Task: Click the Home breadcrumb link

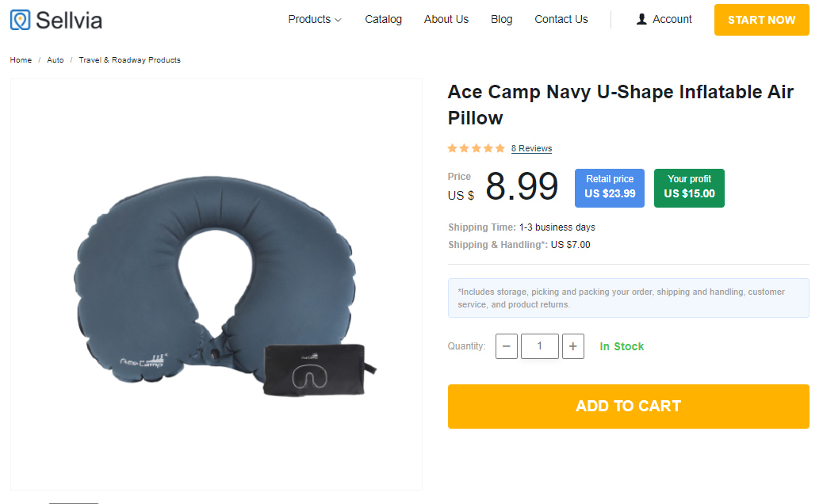Action: 21,60
